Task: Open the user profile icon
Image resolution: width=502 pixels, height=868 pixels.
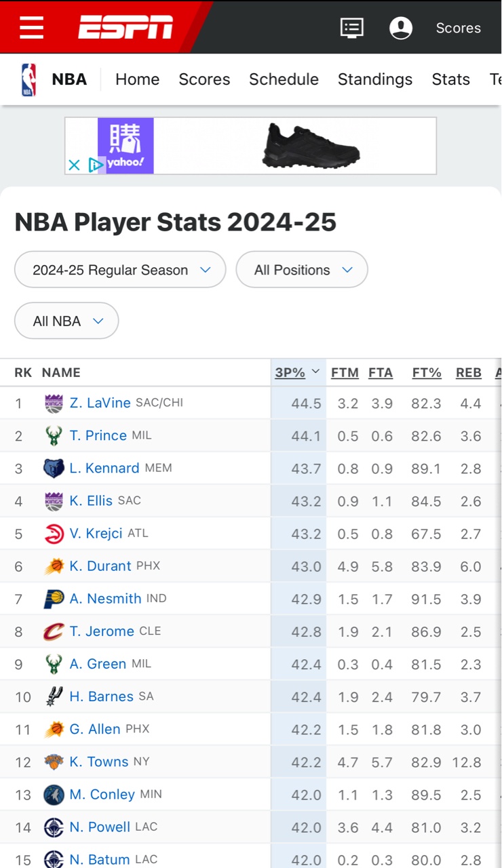Action: tap(401, 28)
